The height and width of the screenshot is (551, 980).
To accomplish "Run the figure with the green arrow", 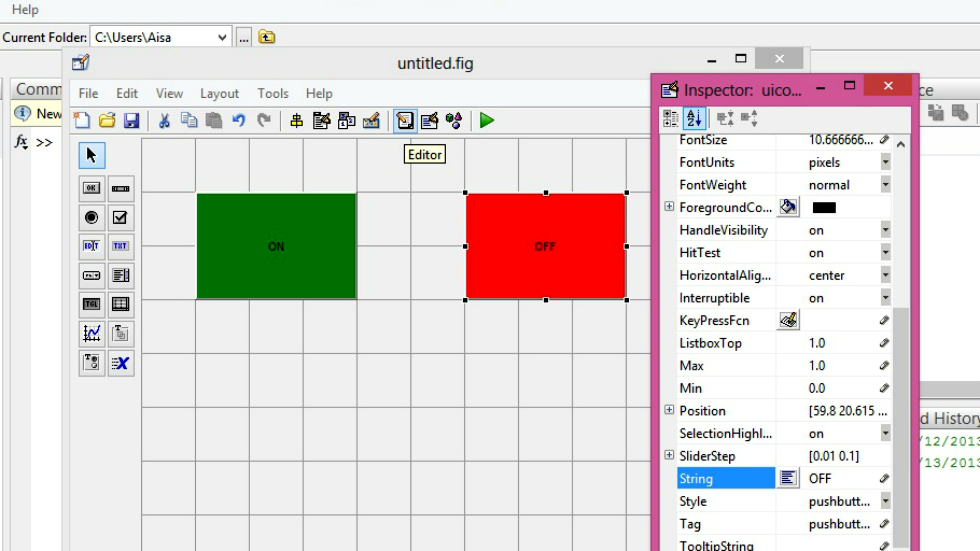I will pyautogui.click(x=487, y=121).
